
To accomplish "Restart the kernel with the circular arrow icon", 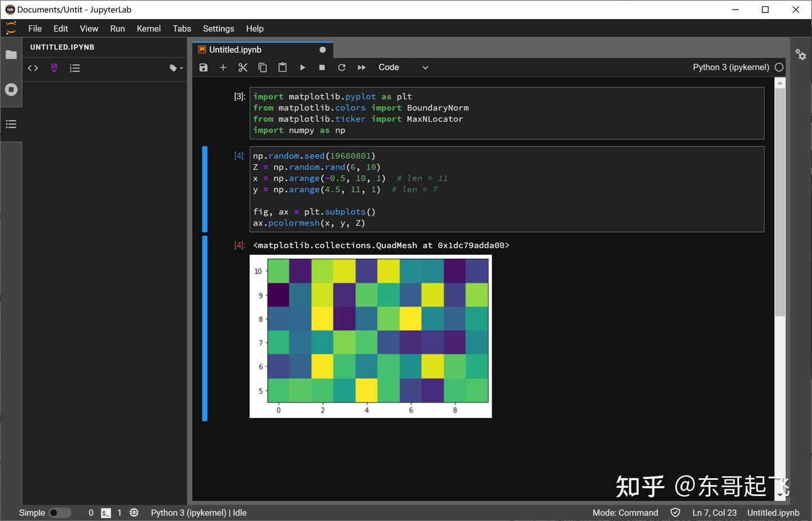I will (x=342, y=67).
